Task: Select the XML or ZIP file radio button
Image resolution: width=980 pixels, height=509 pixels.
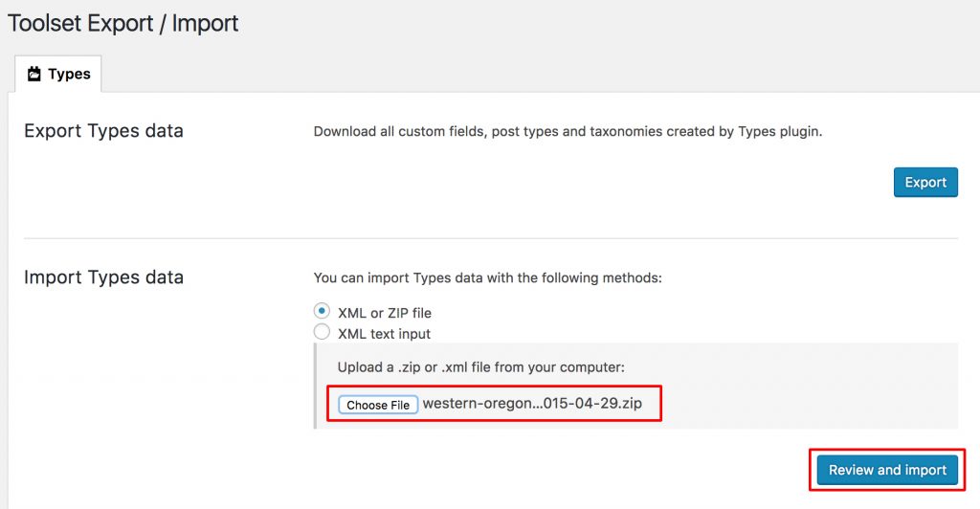Action: click(322, 311)
